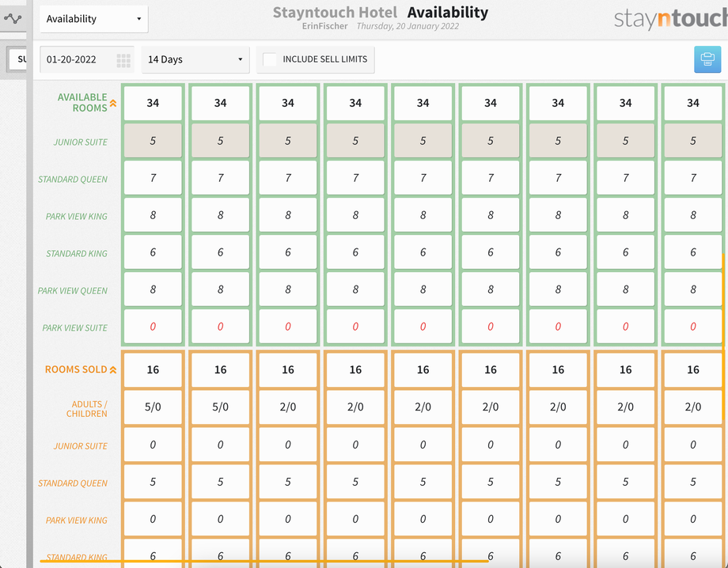
Task: Collapse Available Rooms section with double chevron
Action: [x=113, y=103]
